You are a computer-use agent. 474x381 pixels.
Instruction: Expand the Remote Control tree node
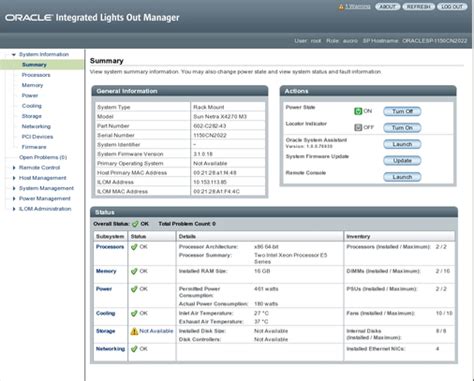pos(14,168)
